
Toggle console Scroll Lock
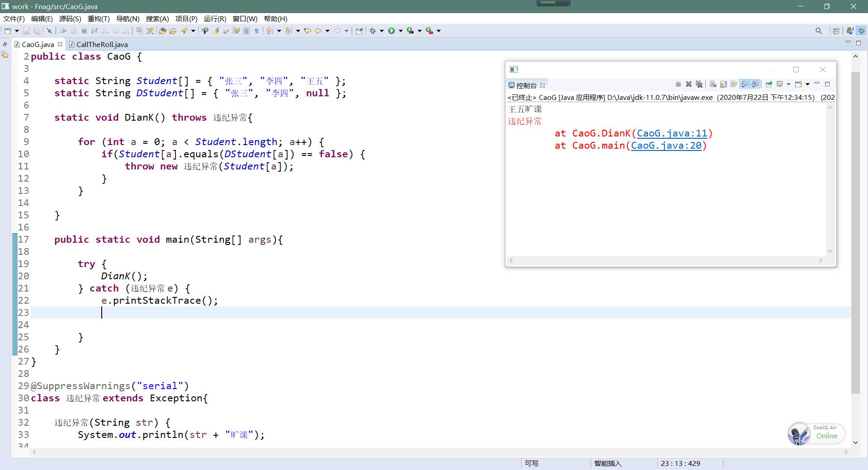pyautogui.click(x=723, y=84)
